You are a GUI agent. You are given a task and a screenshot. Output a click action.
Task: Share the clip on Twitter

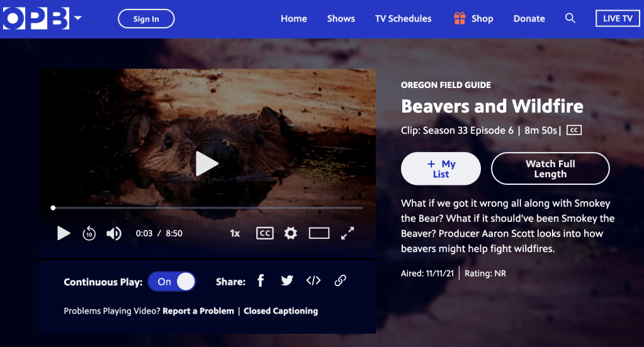[x=287, y=281]
